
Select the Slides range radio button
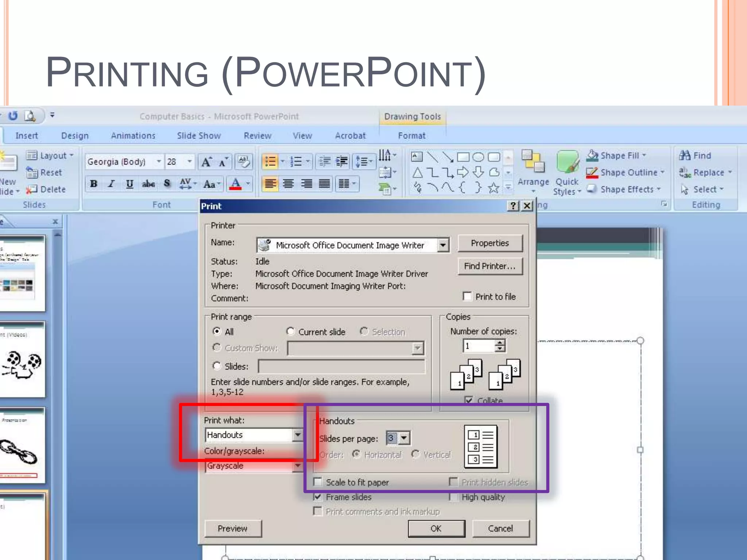click(217, 365)
